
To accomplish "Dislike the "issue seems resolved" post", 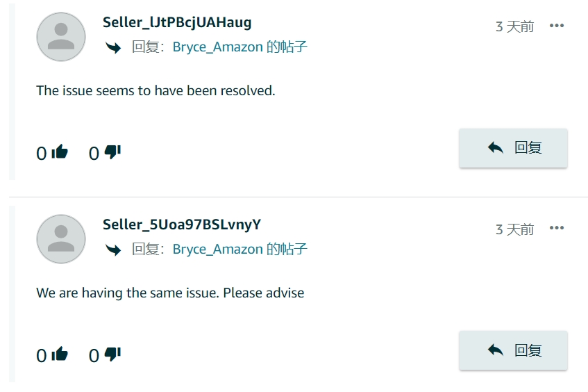I will point(112,152).
